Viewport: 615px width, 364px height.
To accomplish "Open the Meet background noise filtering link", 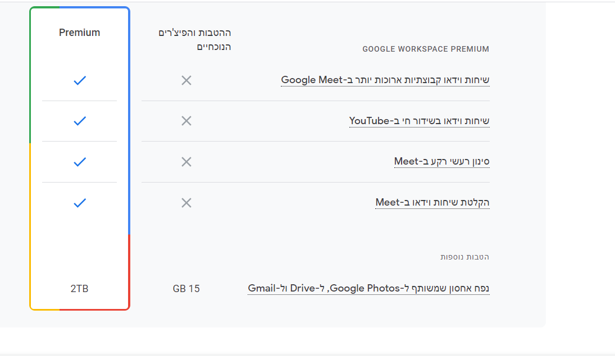I will point(441,162).
